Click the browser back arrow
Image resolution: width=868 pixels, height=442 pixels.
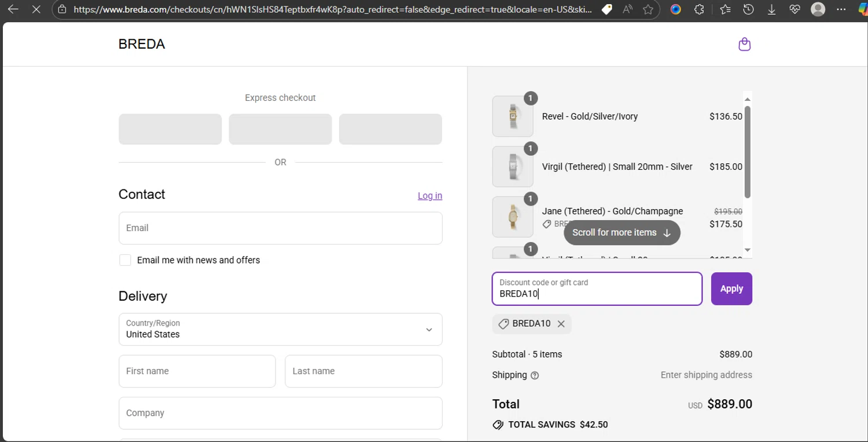tap(13, 9)
